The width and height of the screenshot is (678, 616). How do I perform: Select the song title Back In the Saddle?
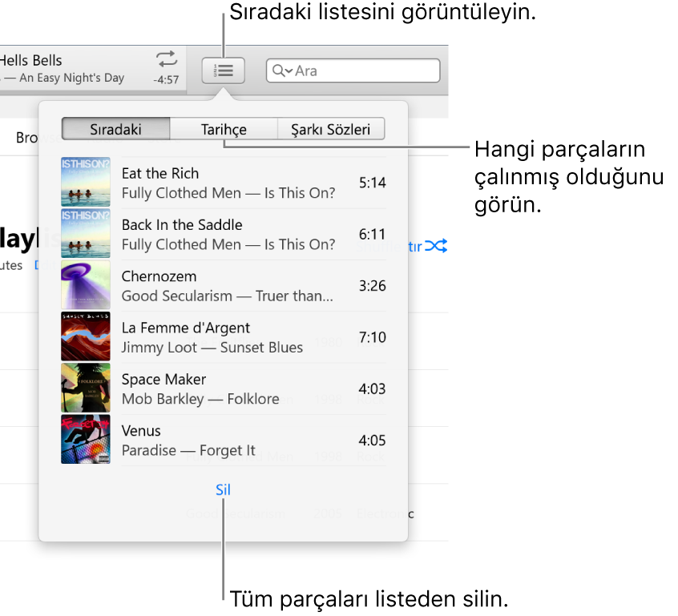(x=182, y=225)
